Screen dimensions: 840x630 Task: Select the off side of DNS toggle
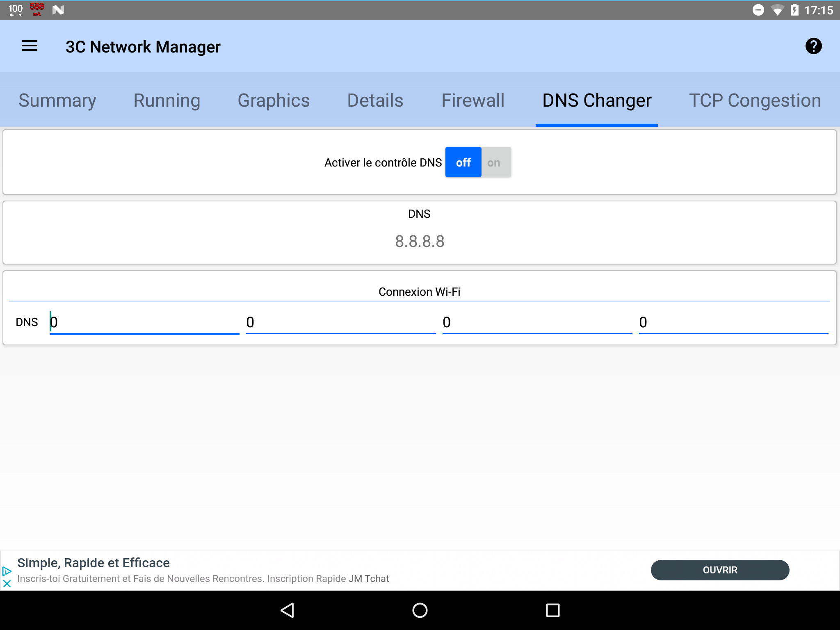tap(463, 162)
